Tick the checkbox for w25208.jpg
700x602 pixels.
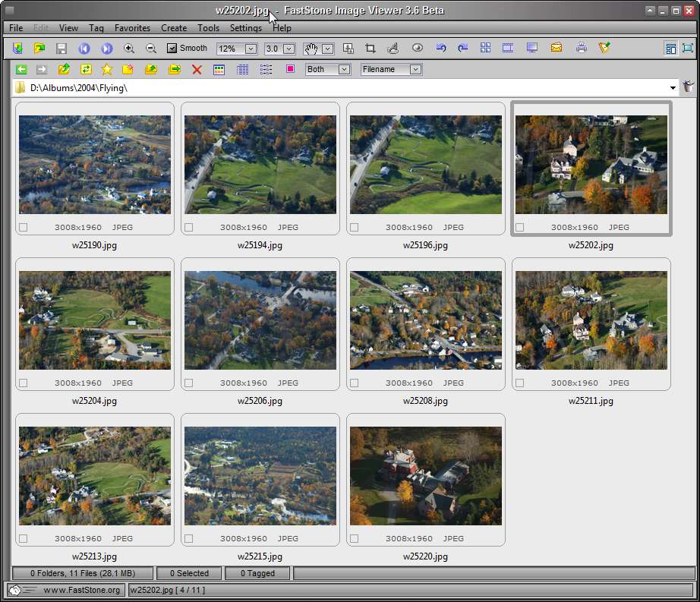point(355,383)
